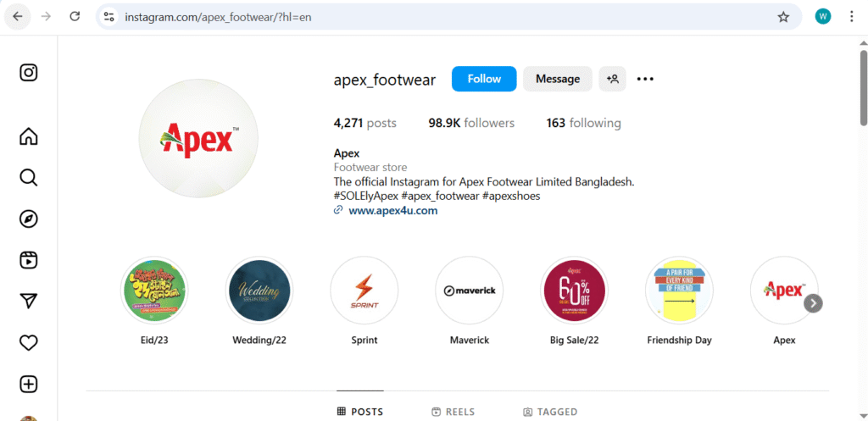868x421 pixels.
Task: Open Chrome three-dot menu
Action: (852, 17)
